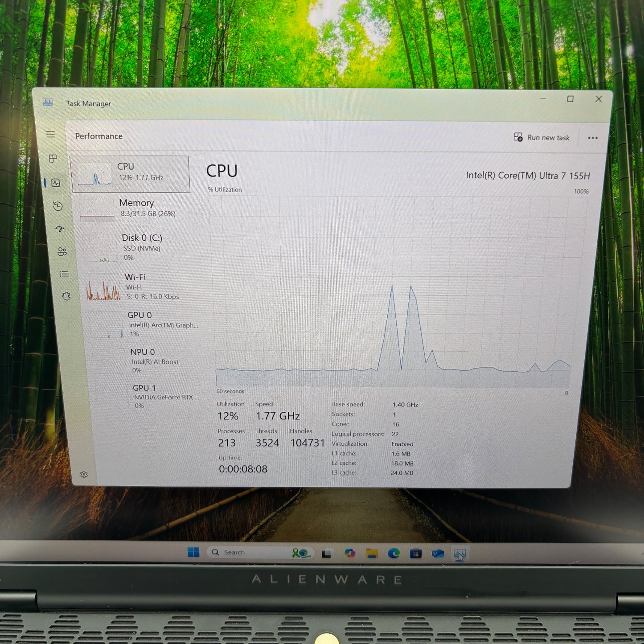Click the taskbar Search box
Viewport: 644px width, 644px height.
[x=236, y=552]
